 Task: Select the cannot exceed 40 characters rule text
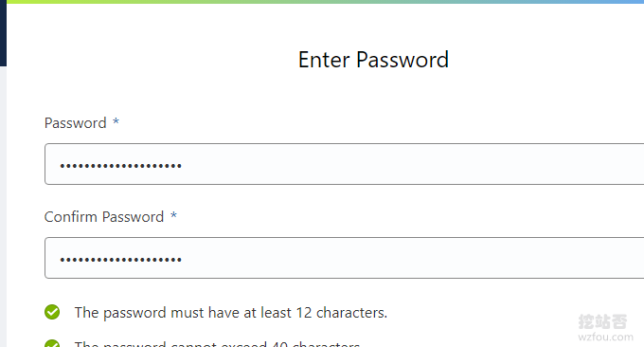[x=217, y=344]
